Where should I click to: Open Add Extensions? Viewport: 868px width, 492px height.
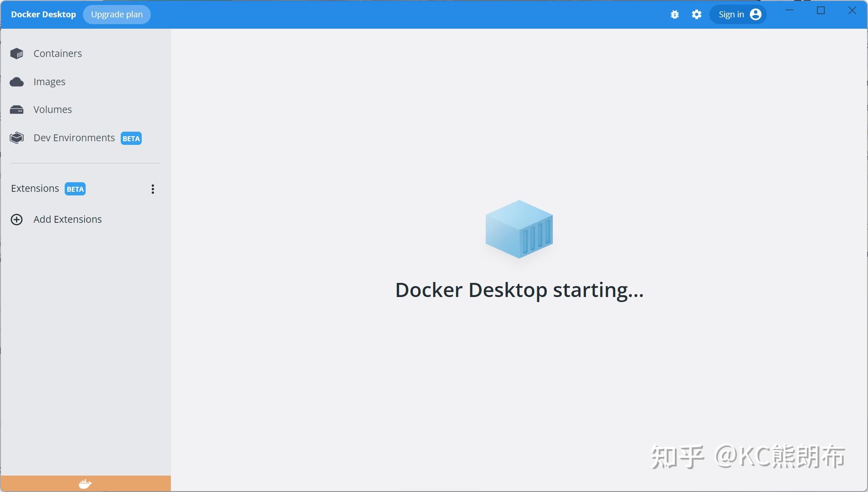pyautogui.click(x=67, y=219)
